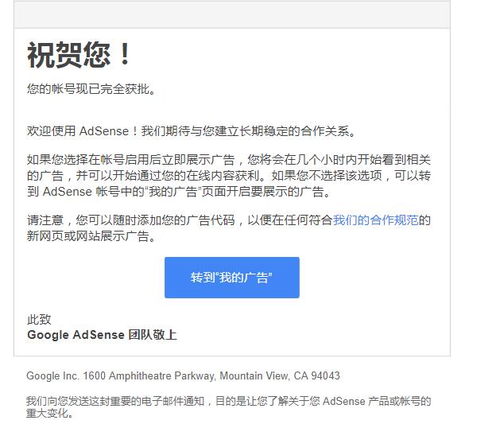Click the bold Google AdSense 团队敬上 signature
The width and height of the screenshot is (504, 424).
pos(102,335)
